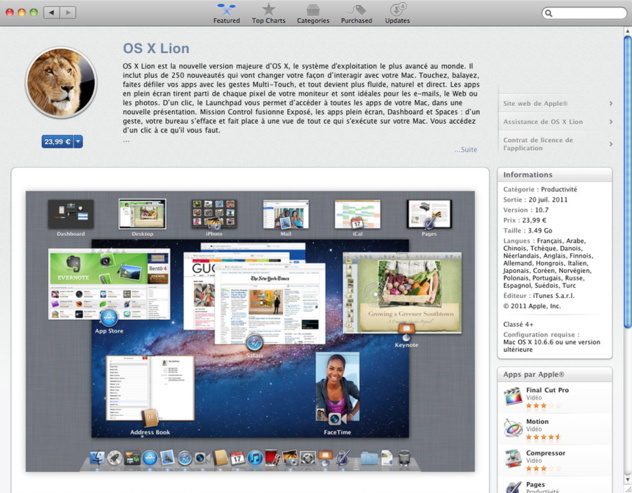Screen dimensions: 632x493
Task: Click the Pages app icon
Action: 513,487
